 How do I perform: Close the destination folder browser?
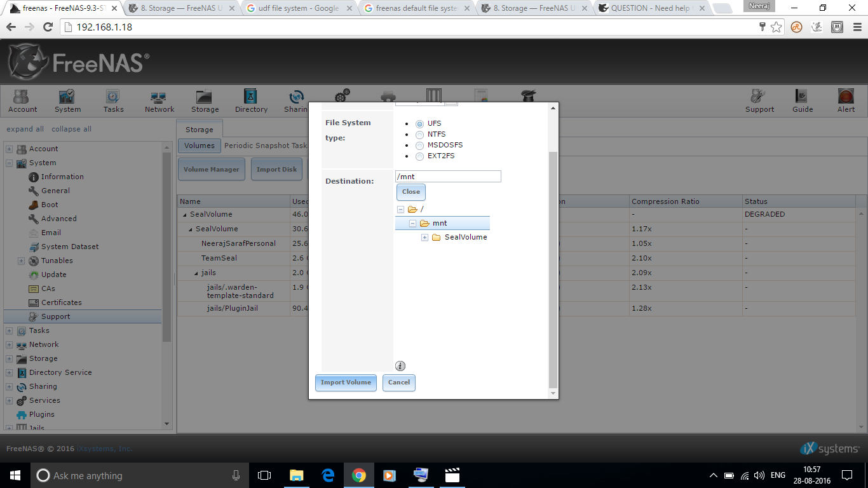(x=411, y=192)
